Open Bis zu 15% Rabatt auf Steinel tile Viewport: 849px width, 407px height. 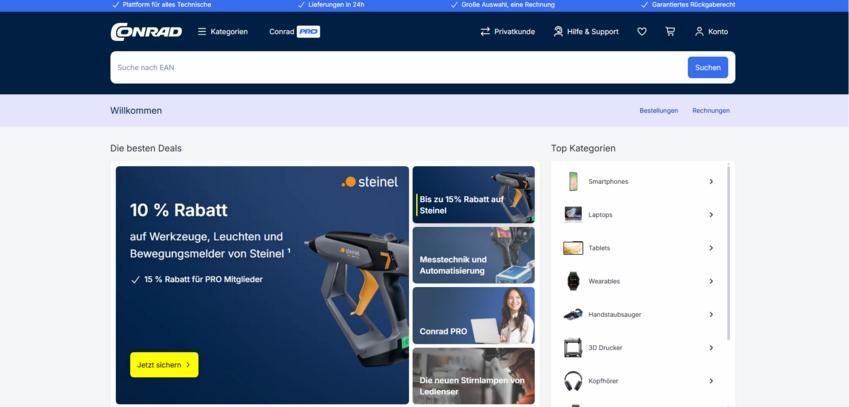(473, 194)
